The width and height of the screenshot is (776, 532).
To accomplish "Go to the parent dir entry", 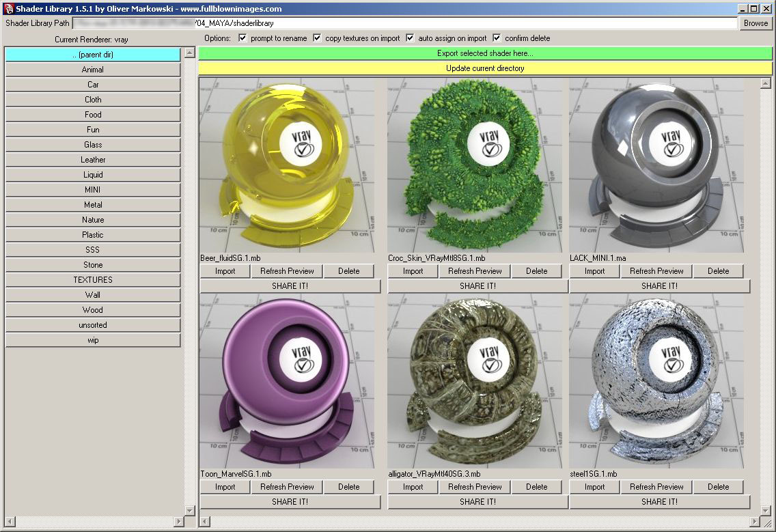I will 92,55.
